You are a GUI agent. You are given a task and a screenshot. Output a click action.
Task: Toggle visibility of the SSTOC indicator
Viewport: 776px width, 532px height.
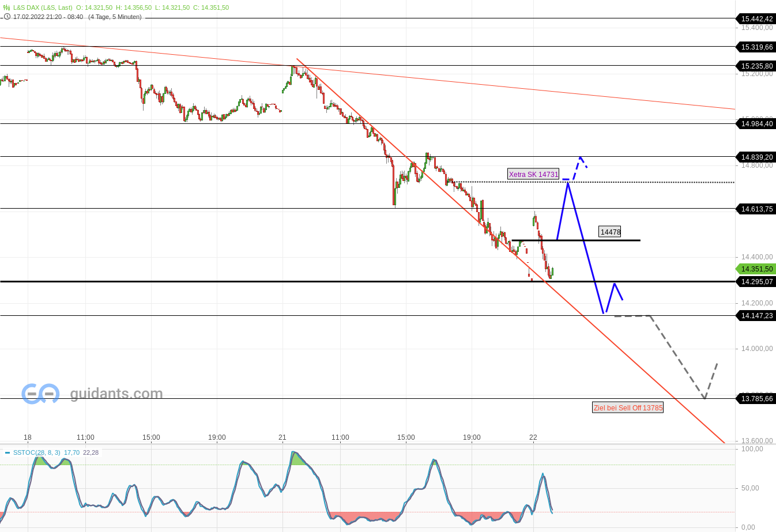(7, 452)
